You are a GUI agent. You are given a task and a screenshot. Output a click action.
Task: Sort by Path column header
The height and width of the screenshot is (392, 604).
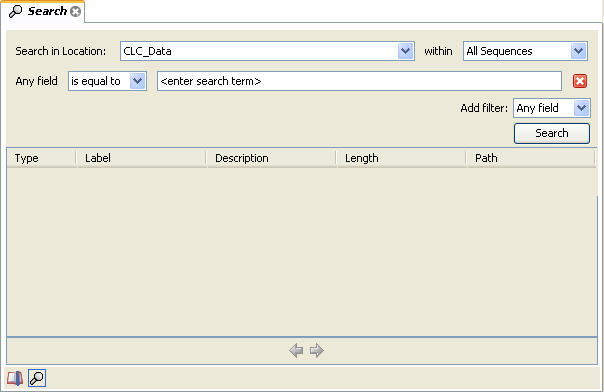[x=531, y=158]
